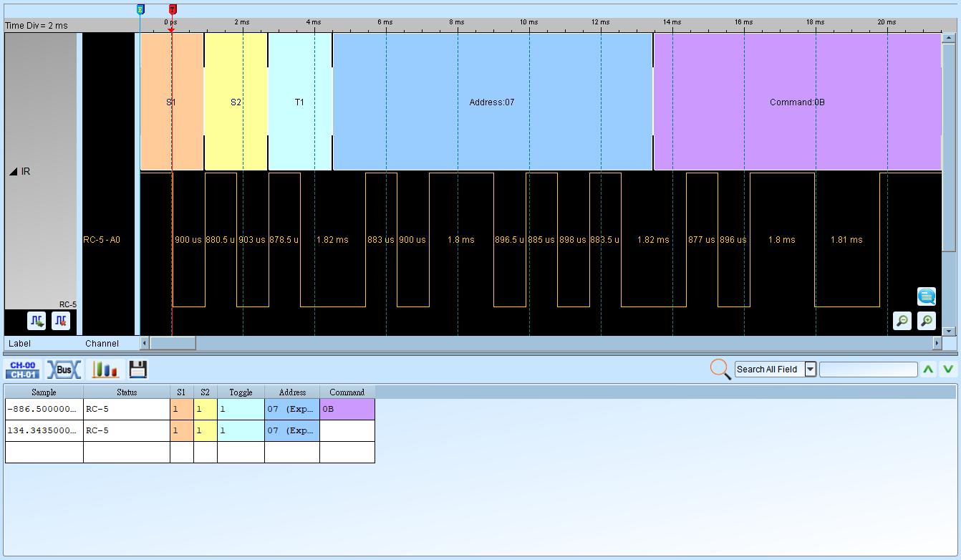Click the waveform horizontal scrollbar thumb
The image size is (961, 560).
[x=173, y=343]
